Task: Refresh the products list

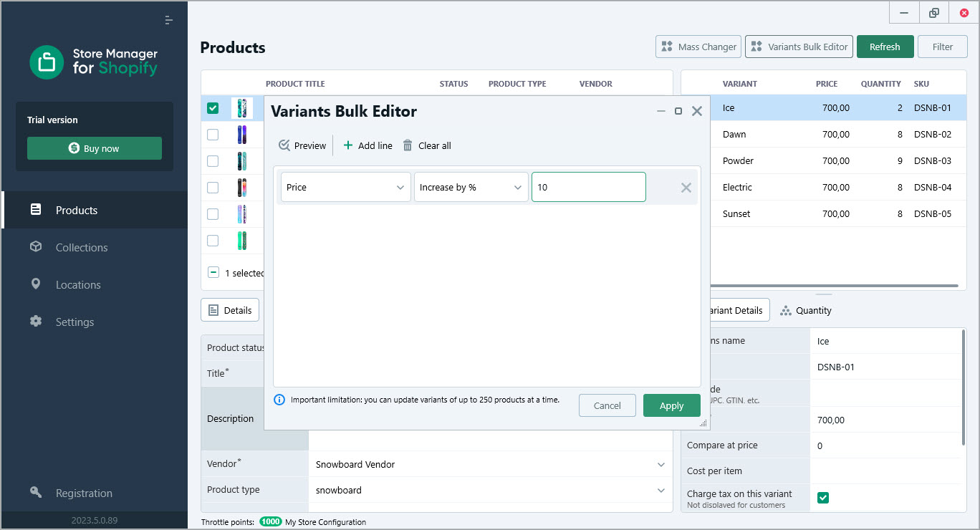Action: tap(885, 47)
